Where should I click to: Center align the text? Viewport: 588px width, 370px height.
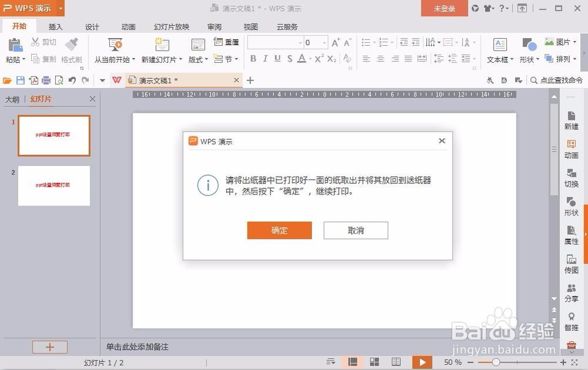tap(380, 59)
